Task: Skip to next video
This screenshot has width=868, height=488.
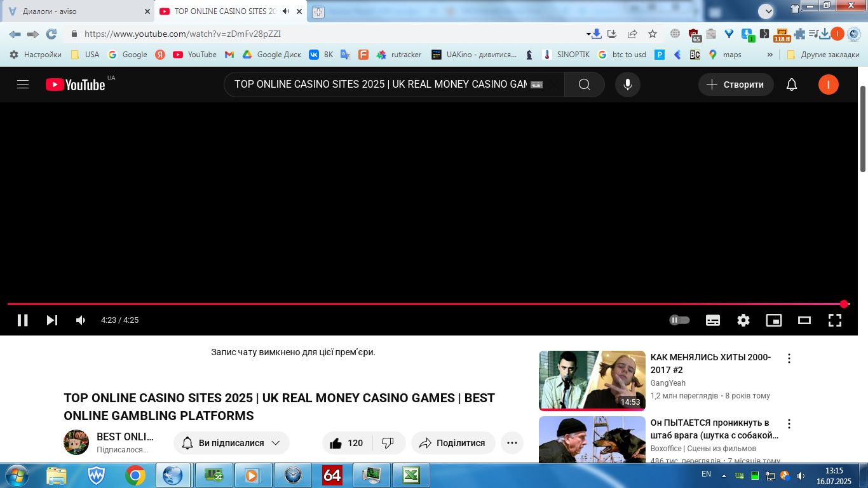Action: (52, 320)
